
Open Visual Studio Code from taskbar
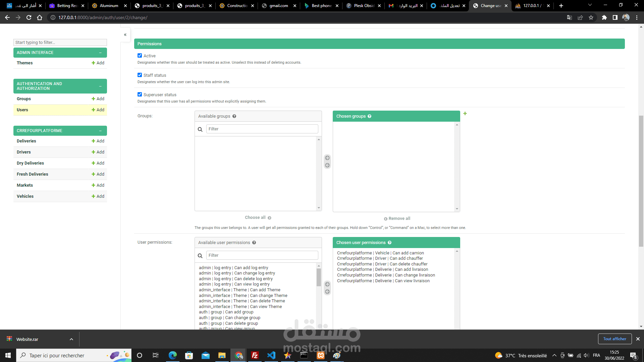pyautogui.click(x=271, y=355)
